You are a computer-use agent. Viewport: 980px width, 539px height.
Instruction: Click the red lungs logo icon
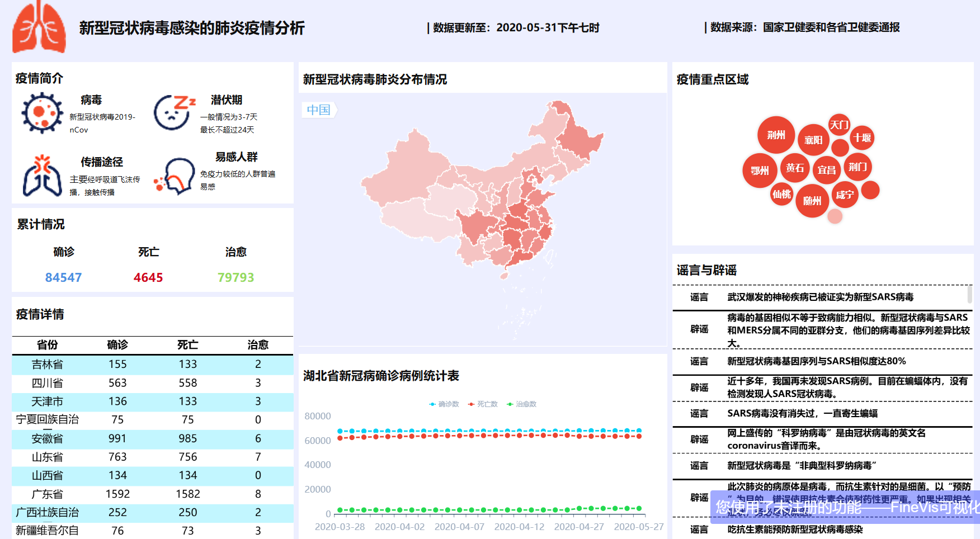[x=39, y=27]
